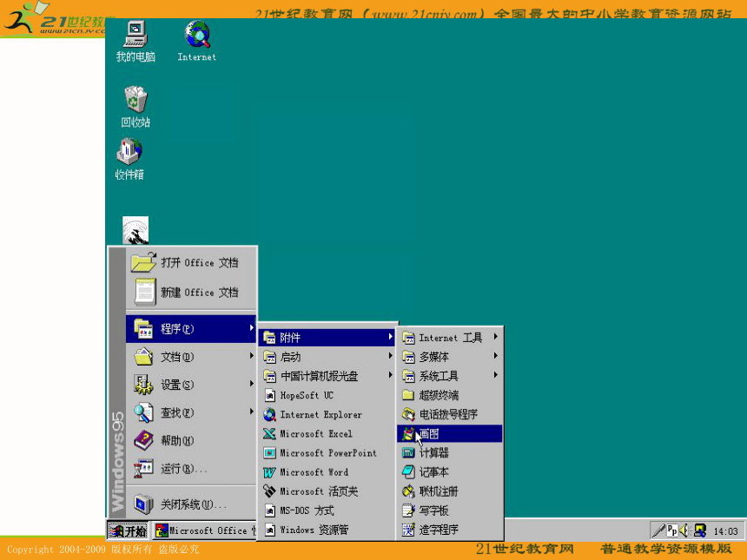Select 附件 in the Programs submenu

327,338
